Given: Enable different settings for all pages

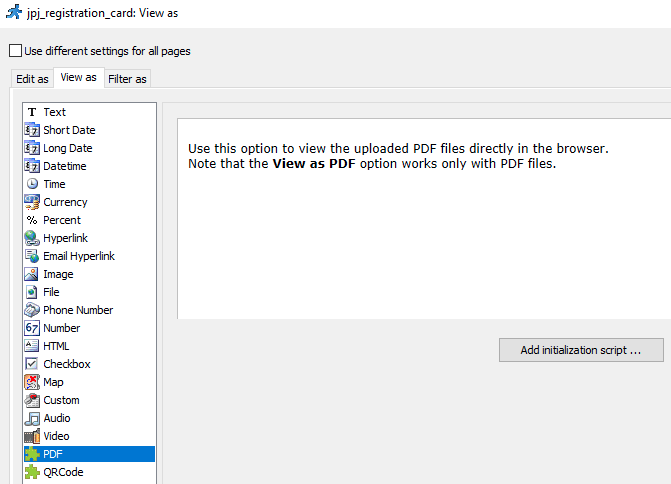Looking at the screenshot, I should pyautogui.click(x=15, y=51).
